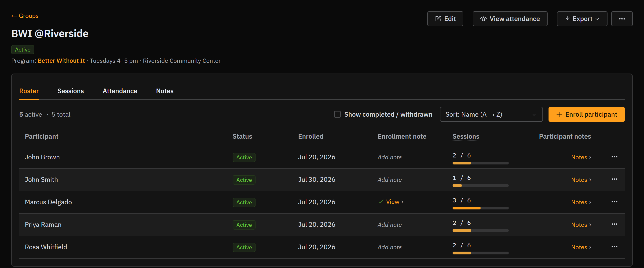Viewport: 644px width, 268px height.
Task: Open row options for Marcus Delgado
Action: tap(614, 202)
